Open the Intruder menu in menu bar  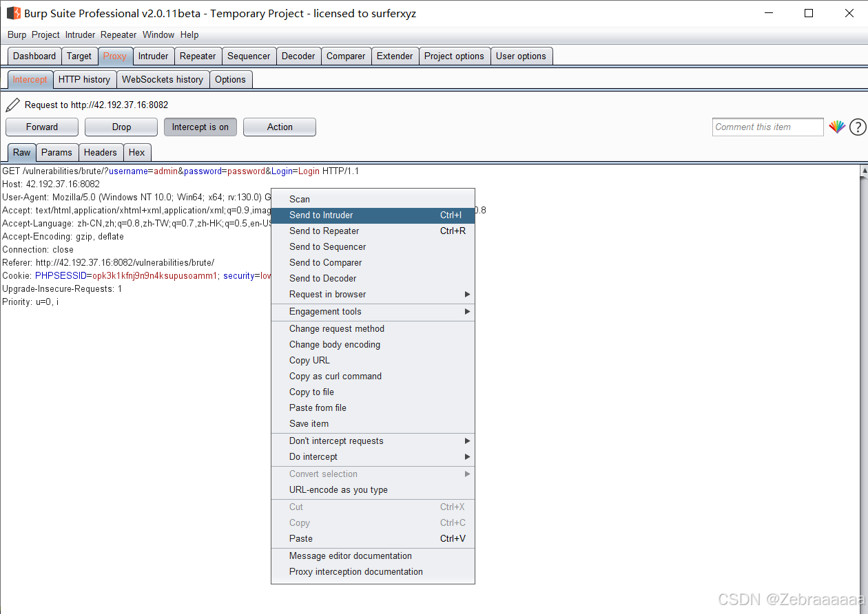point(80,34)
